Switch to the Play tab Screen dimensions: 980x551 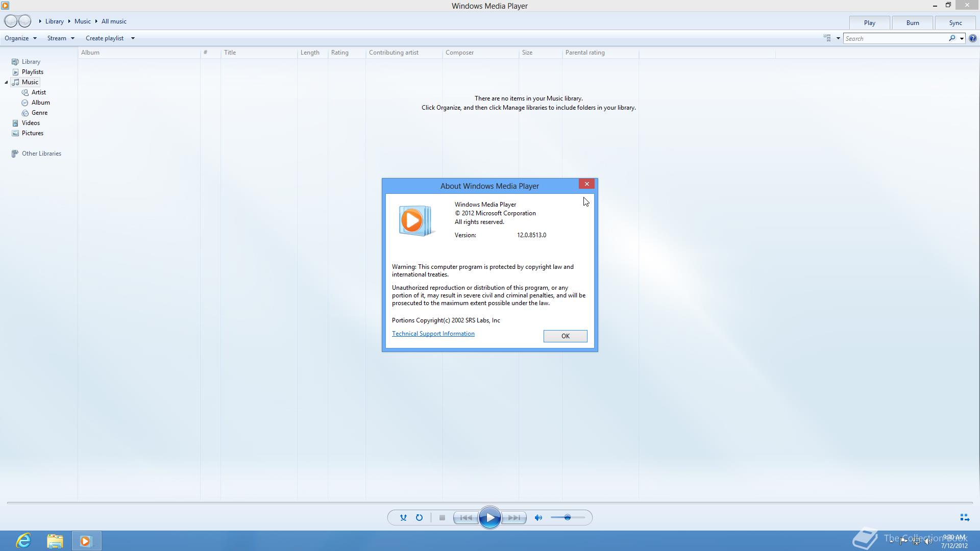(870, 23)
